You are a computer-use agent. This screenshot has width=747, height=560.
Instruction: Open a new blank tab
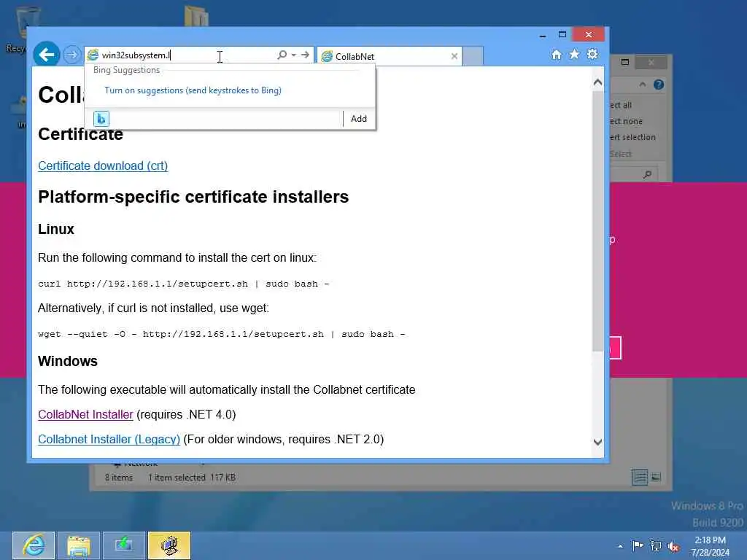pyautogui.click(x=473, y=55)
